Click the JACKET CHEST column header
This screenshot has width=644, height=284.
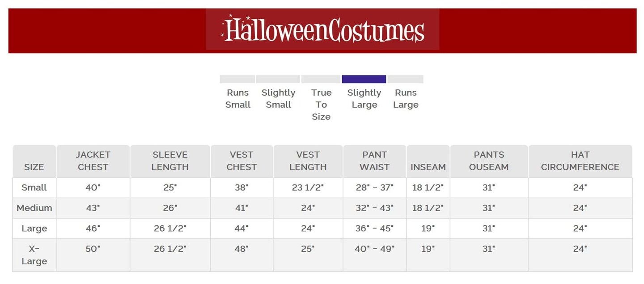93,161
